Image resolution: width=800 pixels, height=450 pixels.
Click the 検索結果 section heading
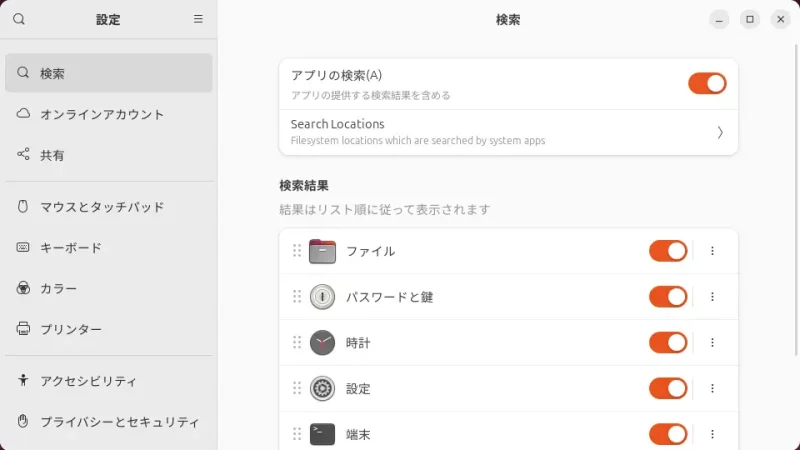[x=304, y=186]
